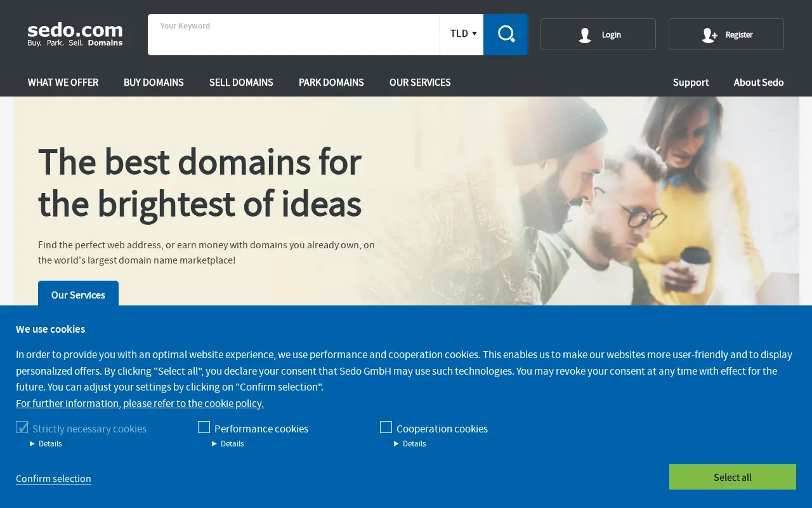Click the green Select all button
Viewport: 812px width, 508px height.
[x=733, y=477]
